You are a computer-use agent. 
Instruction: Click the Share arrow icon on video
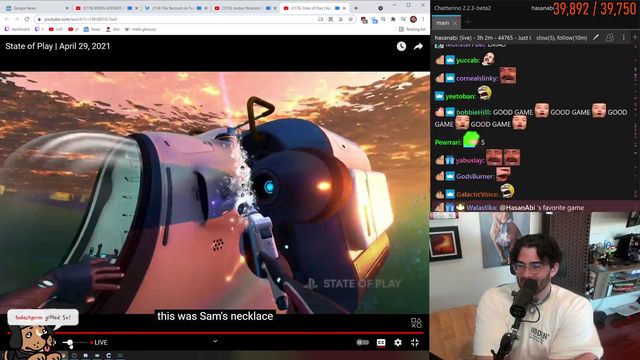[418, 47]
